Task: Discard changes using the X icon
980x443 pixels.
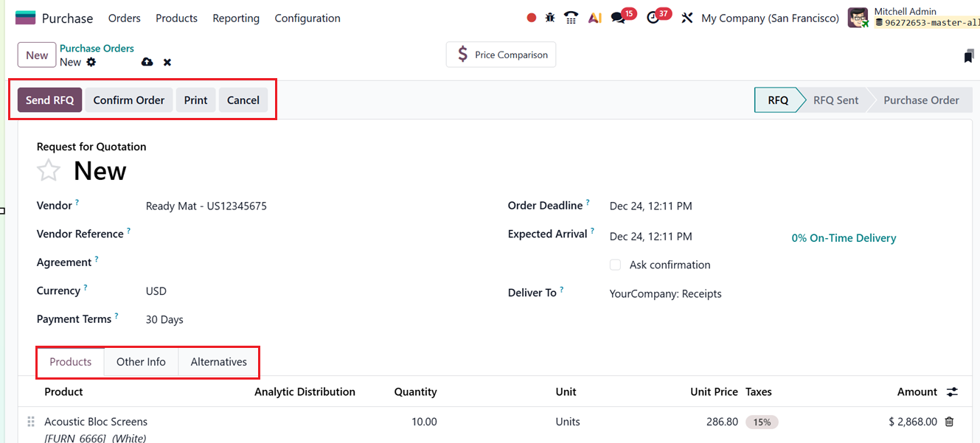Action: [167, 62]
